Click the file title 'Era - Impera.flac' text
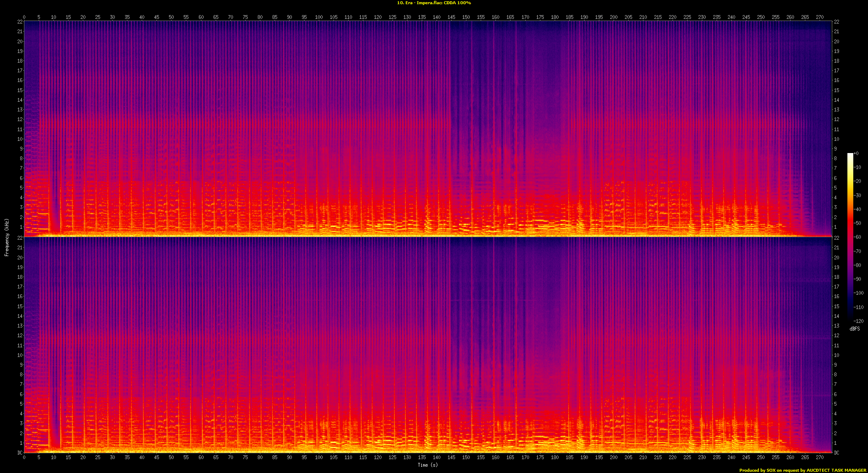The height and width of the screenshot is (473, 868). (x=424, y=3)
